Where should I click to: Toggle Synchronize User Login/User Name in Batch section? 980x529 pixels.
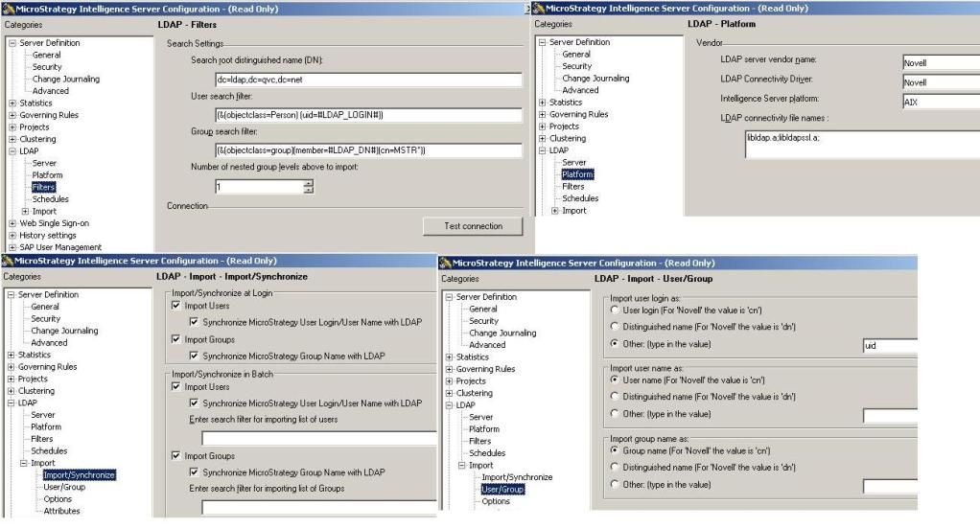[194, 402]
